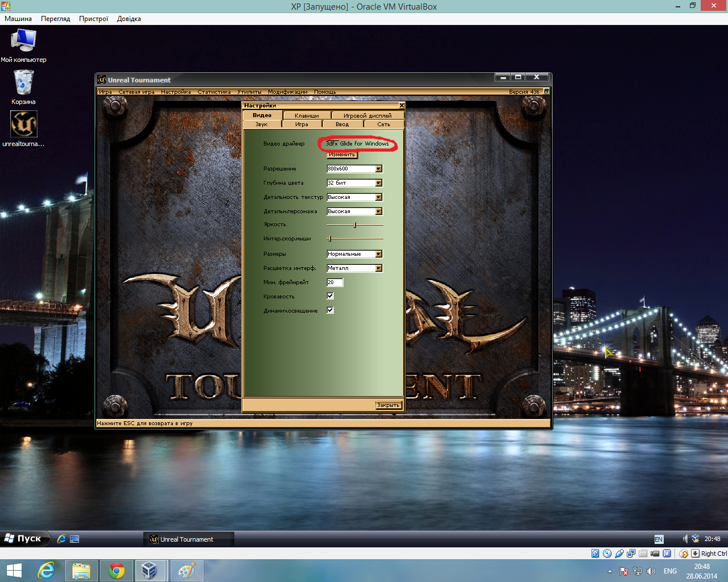
Task: Click the VirtualBox Guest Additions tray icon
Action: [x=696, y=539]
